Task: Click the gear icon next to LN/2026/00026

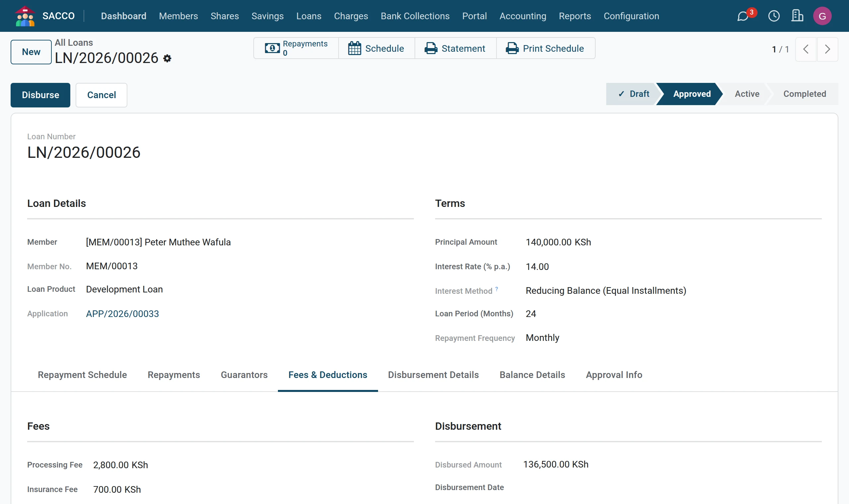Action: [167, 58]
